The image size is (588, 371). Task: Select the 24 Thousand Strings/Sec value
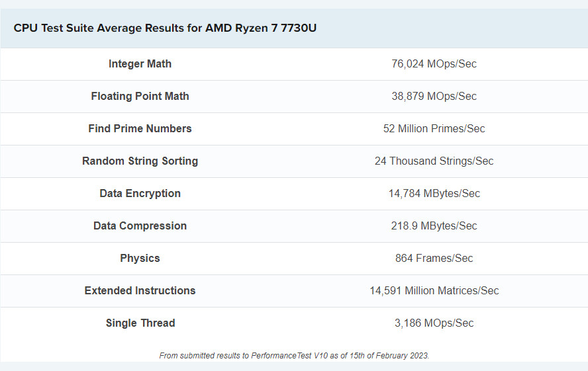434,161
